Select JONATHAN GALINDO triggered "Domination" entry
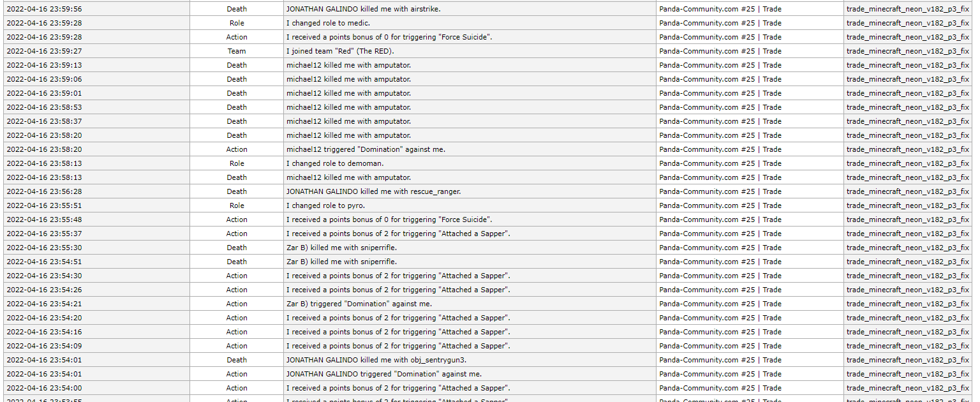 (x=383, y=374)
